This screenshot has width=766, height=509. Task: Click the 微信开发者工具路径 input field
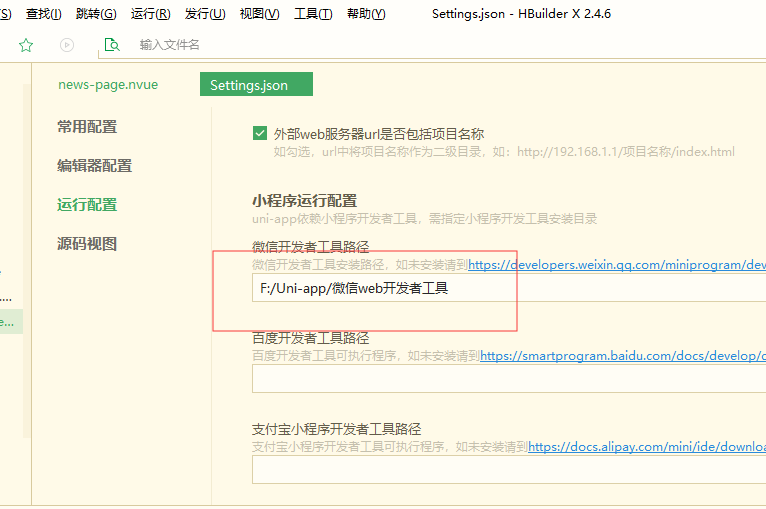[509, 288]
